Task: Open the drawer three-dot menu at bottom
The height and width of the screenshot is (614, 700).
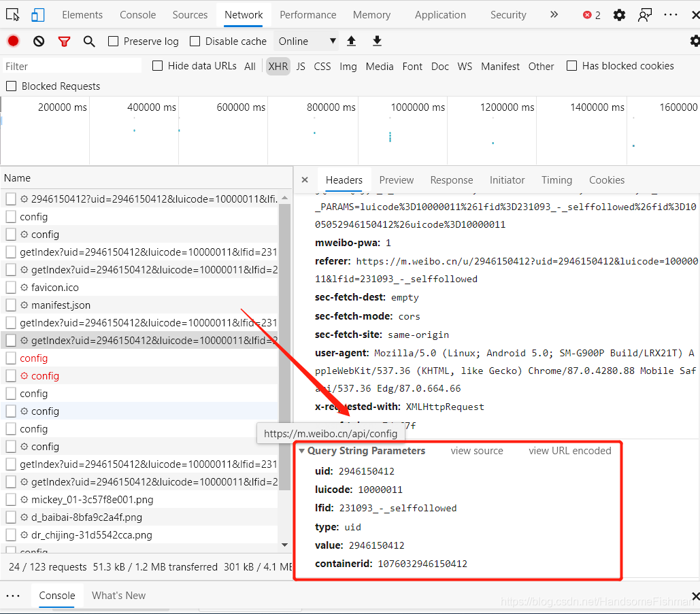Action: [13, 596]
